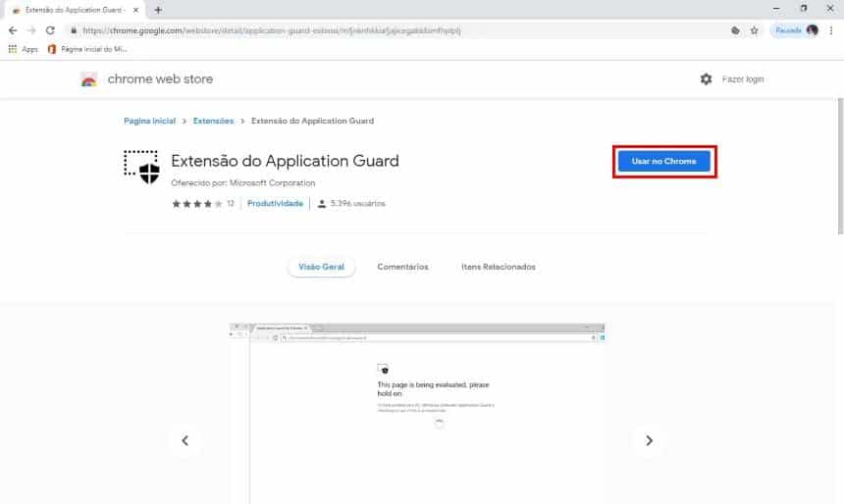Go to Página inicial breadcrumb
The width and height of the screenshot is (844, 504).
149,121
